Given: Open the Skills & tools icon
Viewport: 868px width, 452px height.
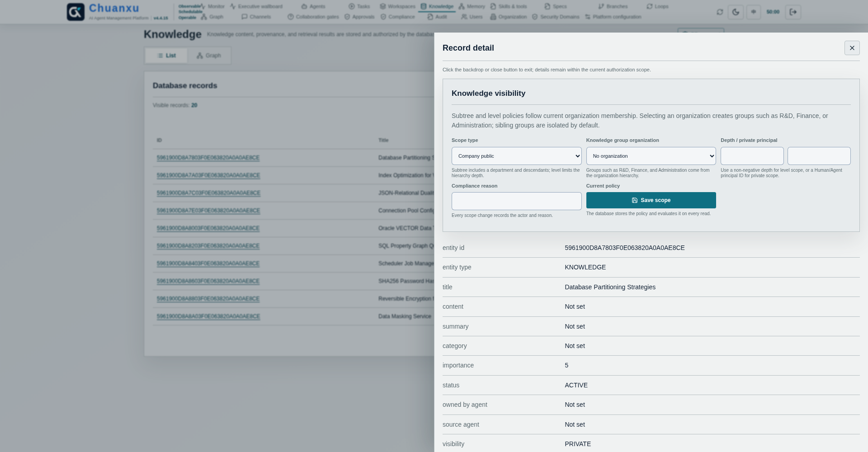Looking at the screenshot, I should point(493,6).
